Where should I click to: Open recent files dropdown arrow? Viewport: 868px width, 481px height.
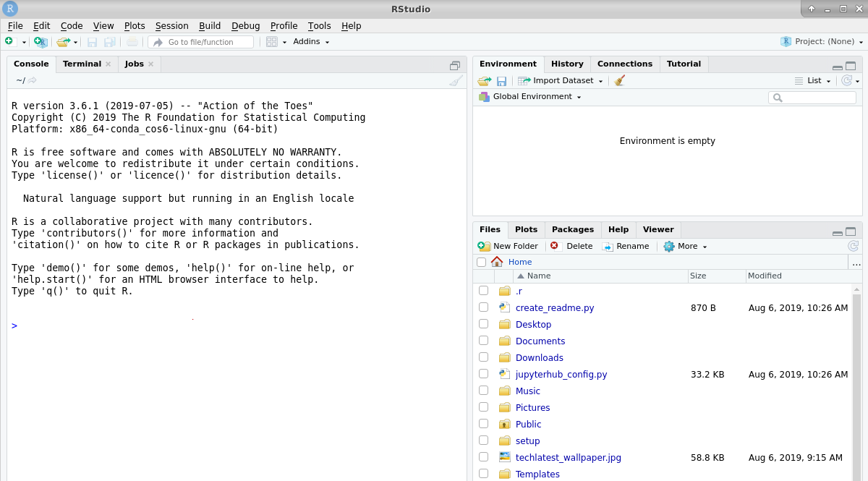click(75, 43)
